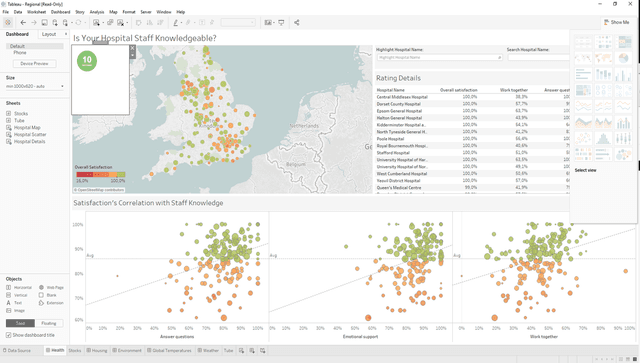Open the Presentation Mode icon
Screen dimensions: 640x363
pyautogui.click(x=281, y=22)
